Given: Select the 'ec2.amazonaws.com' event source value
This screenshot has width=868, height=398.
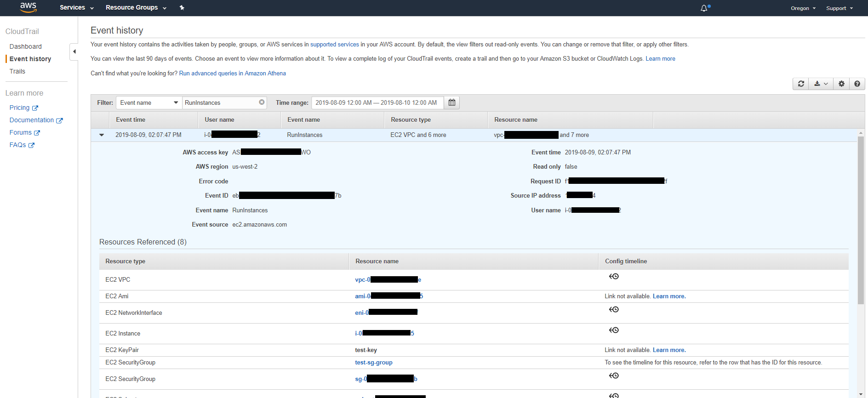Looking at the screenshot, I should (x=259, y=225).
